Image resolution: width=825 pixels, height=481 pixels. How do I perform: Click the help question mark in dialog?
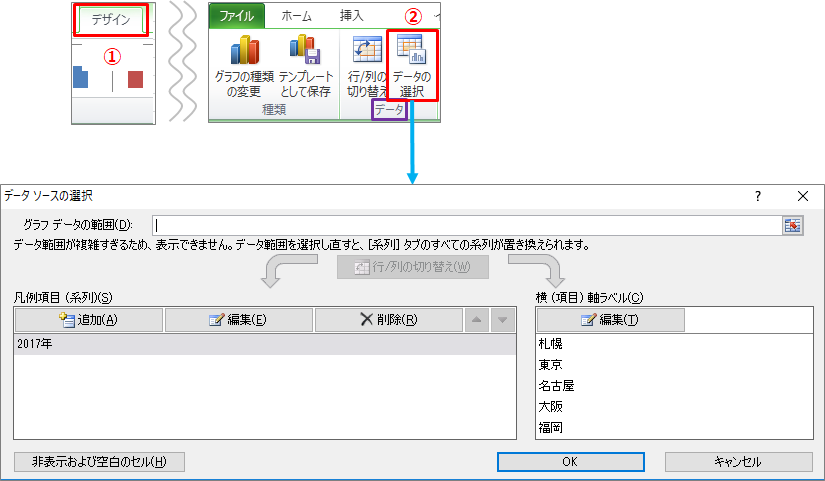tap(757, 196)
